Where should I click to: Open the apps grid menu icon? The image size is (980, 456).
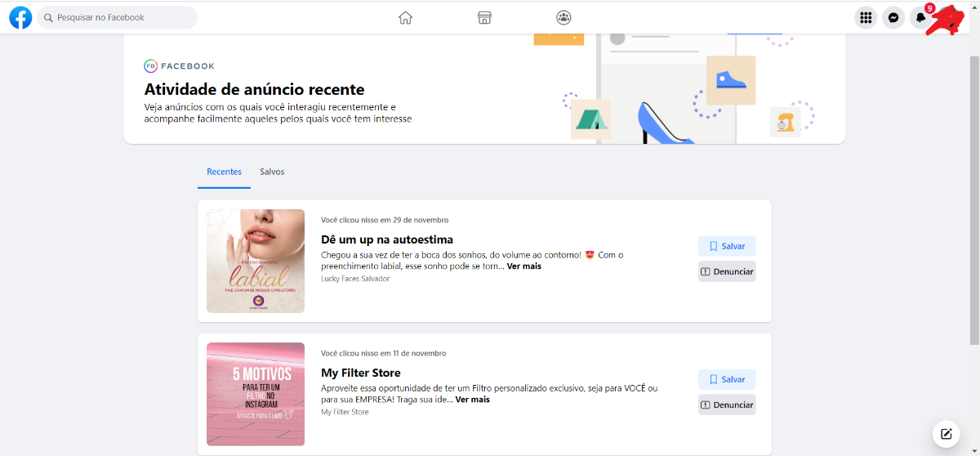tap(866, 17)
